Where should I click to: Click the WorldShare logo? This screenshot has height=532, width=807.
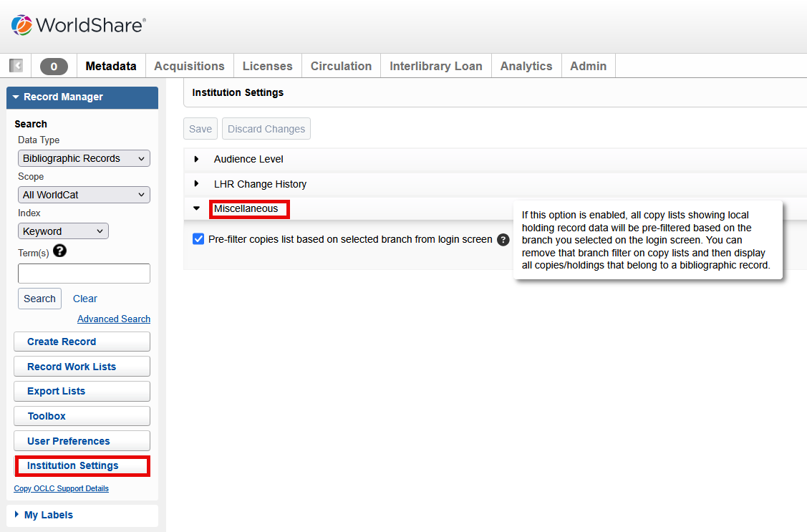point(79,26)
